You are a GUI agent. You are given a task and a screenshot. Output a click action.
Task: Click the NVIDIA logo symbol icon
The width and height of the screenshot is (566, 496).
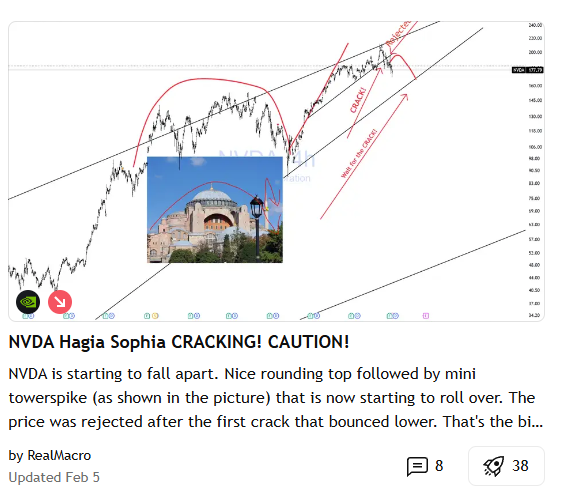click(28, 302)
